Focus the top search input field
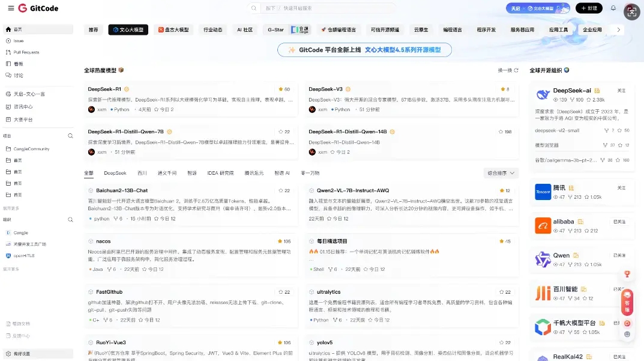The image size is (644, 361). [x=328, y=8]
